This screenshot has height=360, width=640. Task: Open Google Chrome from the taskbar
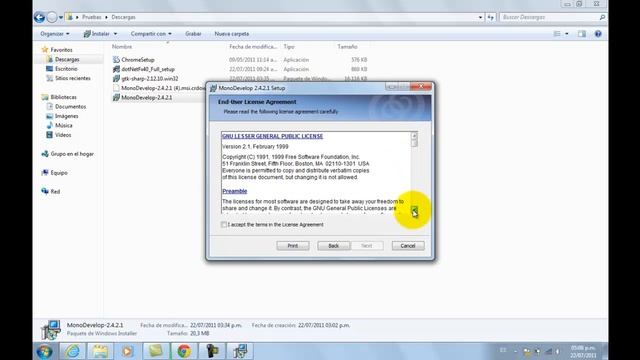pos(184,351)
